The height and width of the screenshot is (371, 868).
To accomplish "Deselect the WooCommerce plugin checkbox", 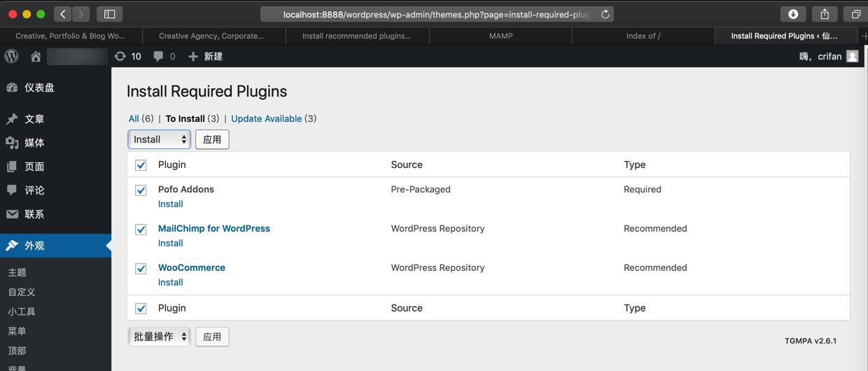I will pyautogui.click(x=141, y=269).
